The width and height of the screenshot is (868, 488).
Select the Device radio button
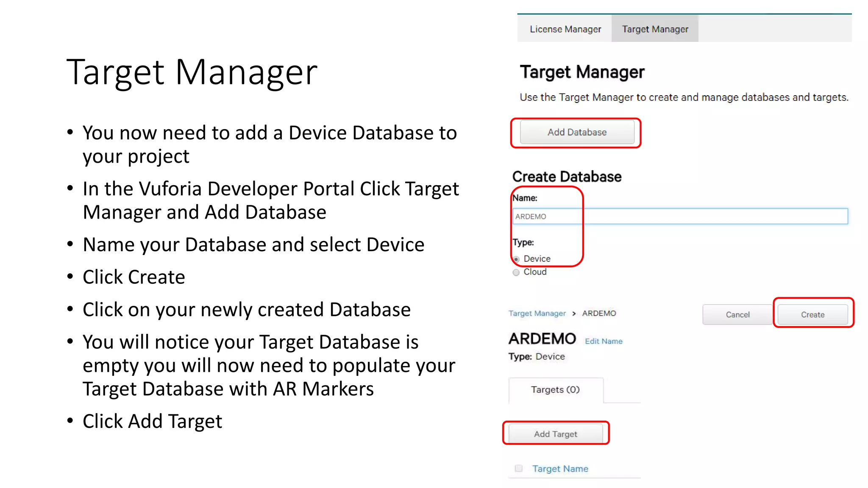516,259
